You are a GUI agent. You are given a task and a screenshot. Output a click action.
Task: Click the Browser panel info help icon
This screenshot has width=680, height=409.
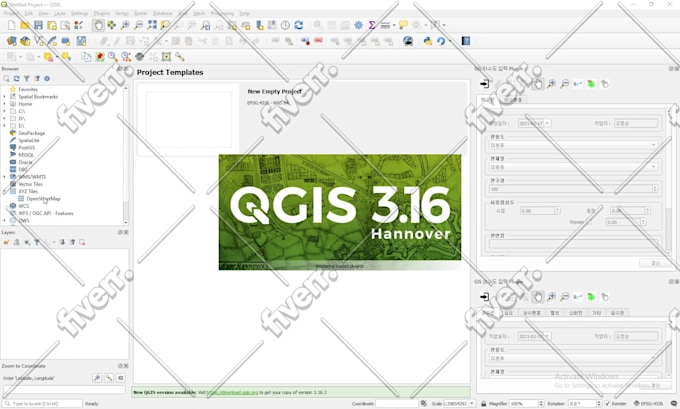[x=47, y=79]
